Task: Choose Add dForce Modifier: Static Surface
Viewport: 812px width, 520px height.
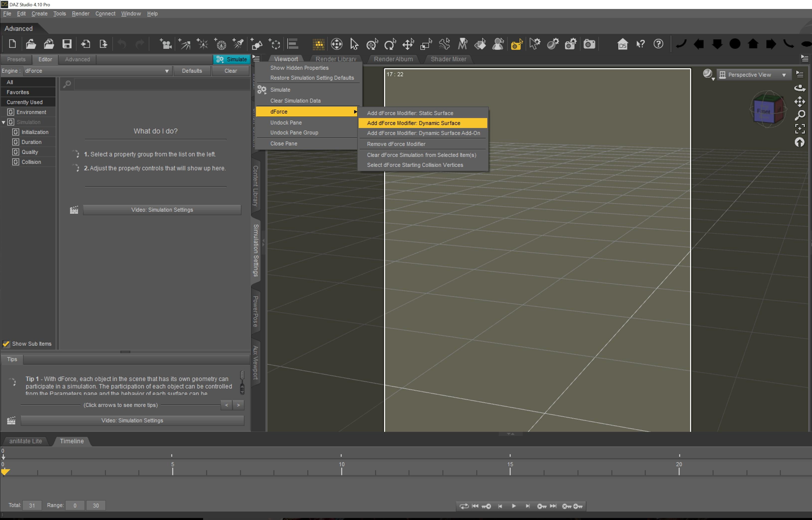Action: point(410,113)
